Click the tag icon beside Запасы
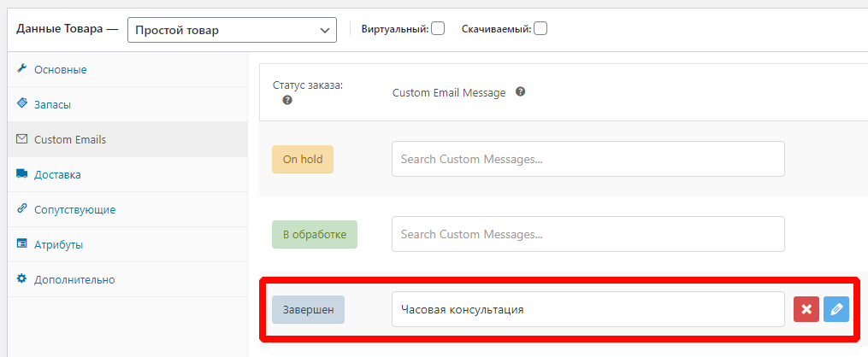 (x=22, y=104)
